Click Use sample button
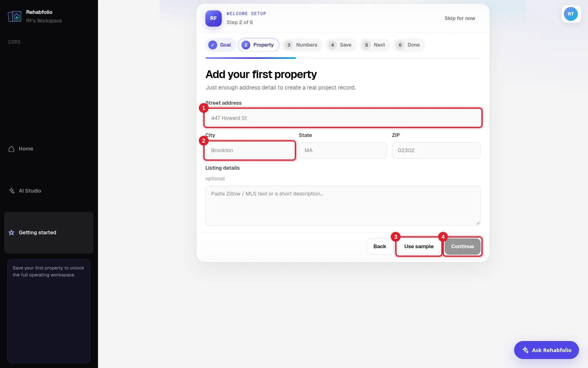Image resolution: width=588 pixels, height=368 pixels. [x=419, y=247]
